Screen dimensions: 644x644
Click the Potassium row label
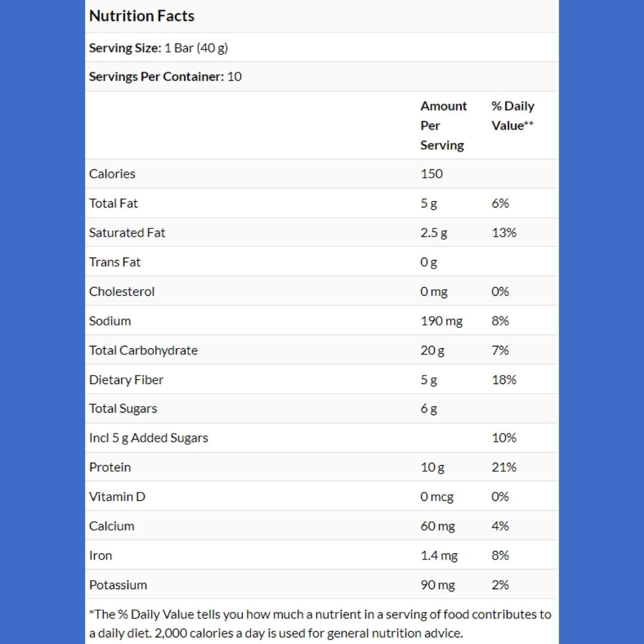[x=118, y=585]
